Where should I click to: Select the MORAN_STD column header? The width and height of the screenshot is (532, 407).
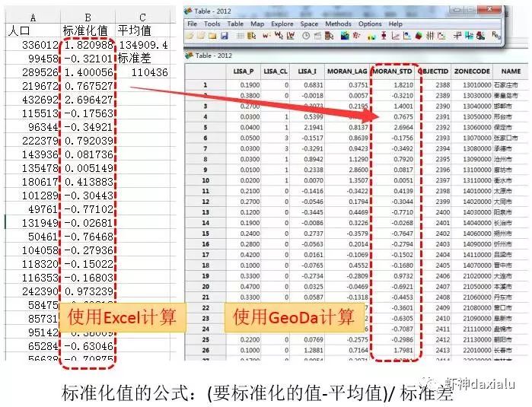(x=392, y=72)
